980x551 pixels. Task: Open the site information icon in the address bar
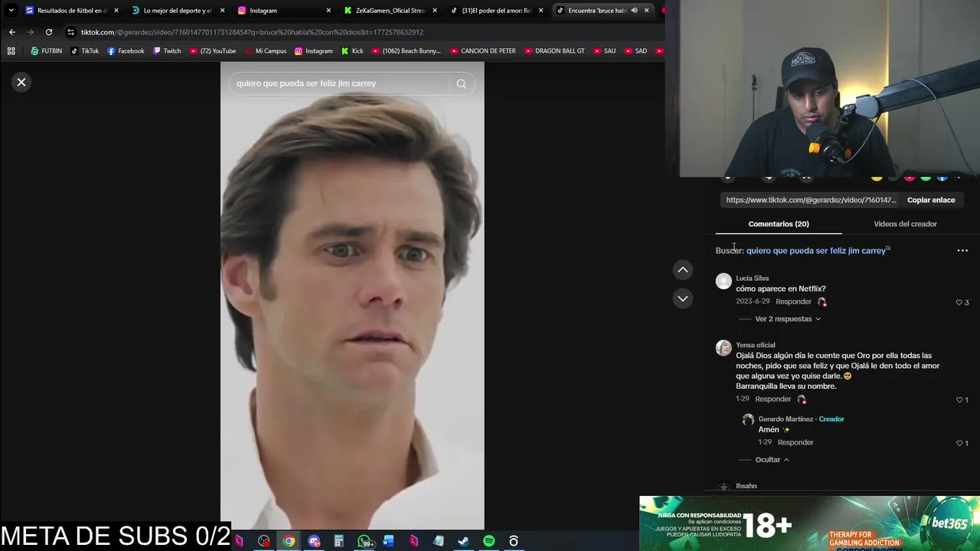tap(70, 32)
